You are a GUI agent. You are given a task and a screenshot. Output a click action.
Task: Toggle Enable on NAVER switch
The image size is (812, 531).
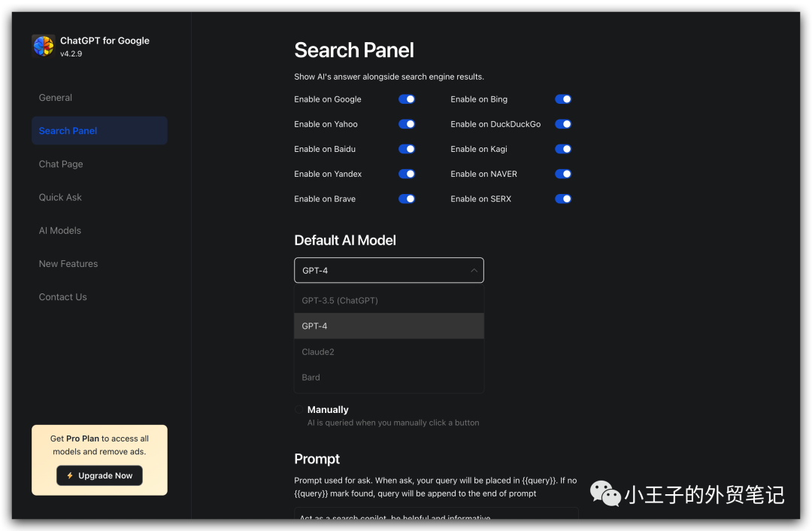coord(563,174)
